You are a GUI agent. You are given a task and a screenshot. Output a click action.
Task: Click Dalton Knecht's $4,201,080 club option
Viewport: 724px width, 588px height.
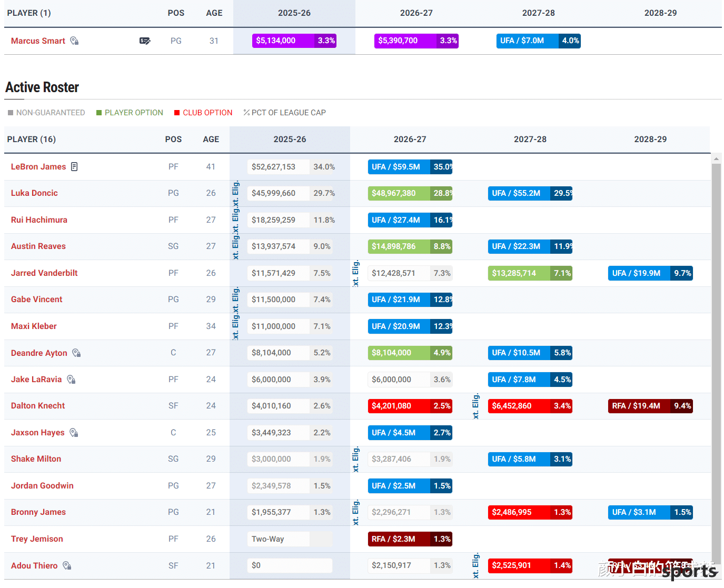(410, 406)
